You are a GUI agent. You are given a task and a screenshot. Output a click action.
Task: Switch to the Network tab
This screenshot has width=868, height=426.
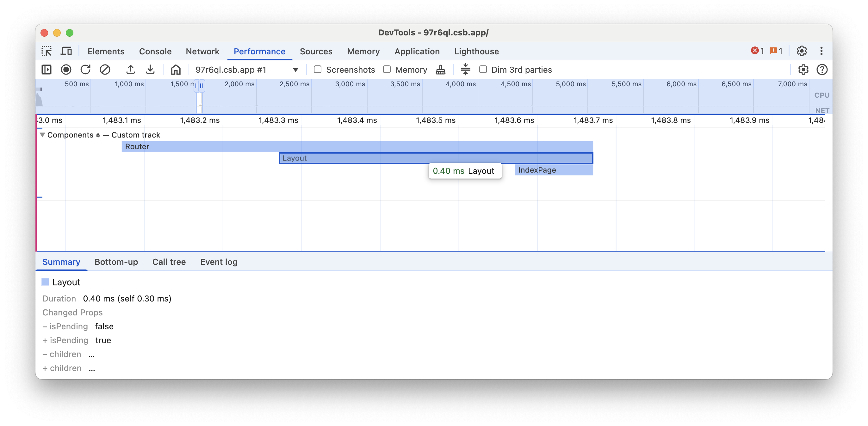202,51
